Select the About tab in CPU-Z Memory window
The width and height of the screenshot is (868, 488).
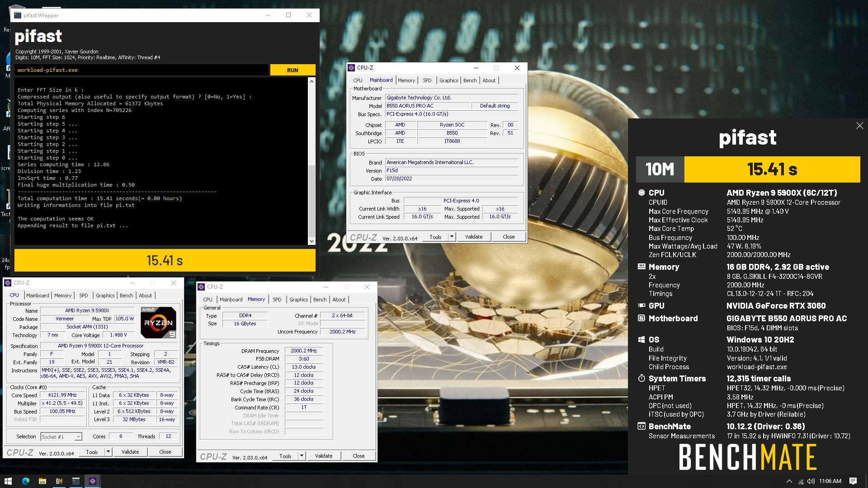[339, 300]
